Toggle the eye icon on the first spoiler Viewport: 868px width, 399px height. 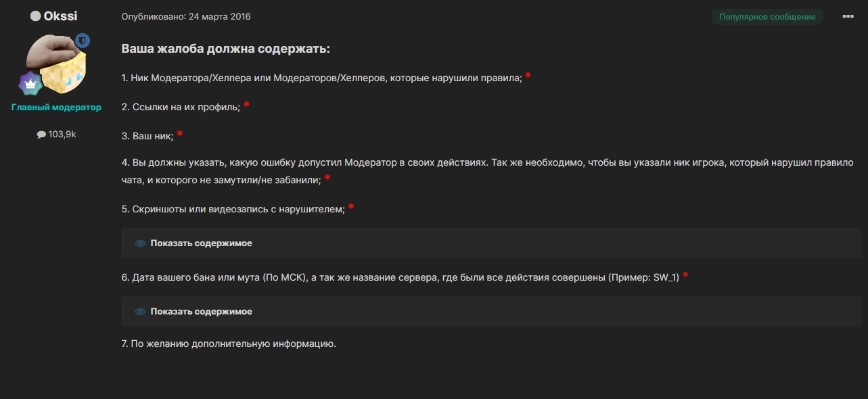pos(140,243)
